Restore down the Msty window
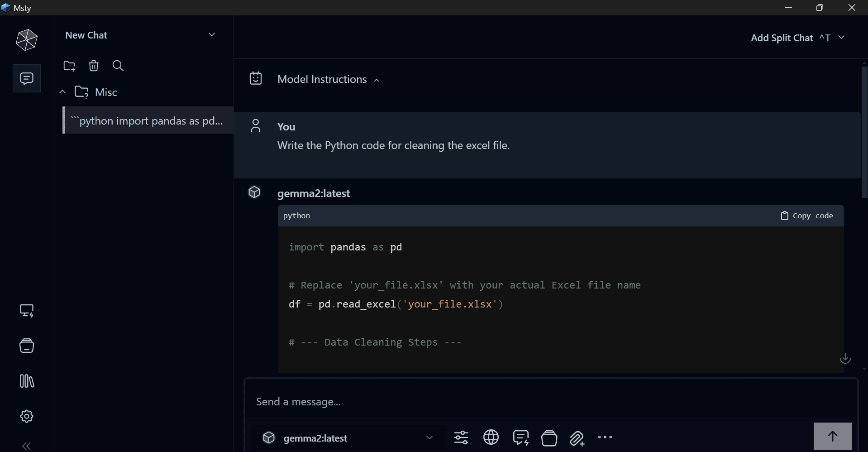The image size is (868, 452). [x=820, y=8]
